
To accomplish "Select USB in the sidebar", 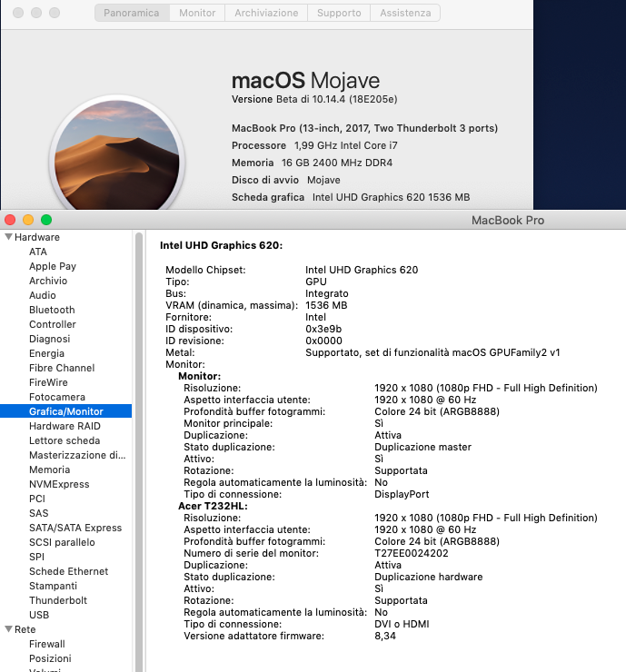I will point(39,615).
